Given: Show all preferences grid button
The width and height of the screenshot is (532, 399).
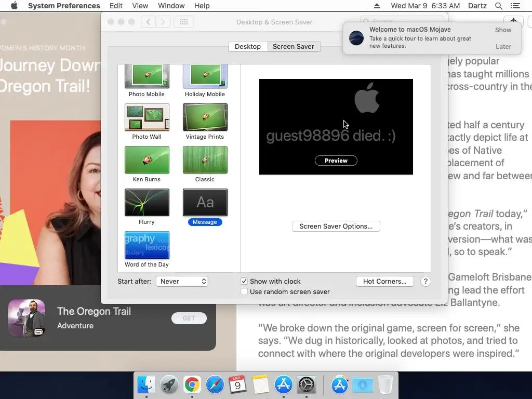Looking at the screenshot, I should pos(184,22).
